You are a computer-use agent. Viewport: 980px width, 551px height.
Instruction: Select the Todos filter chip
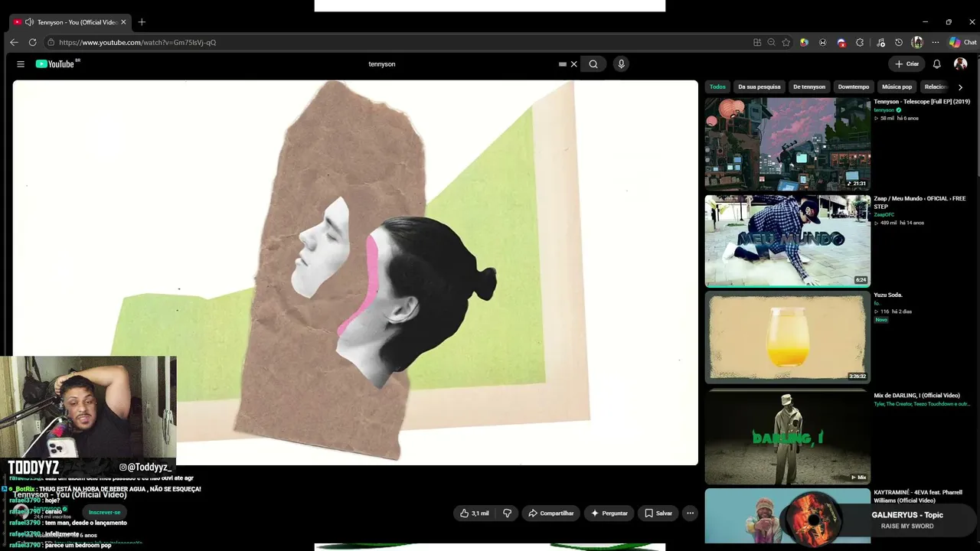pyautogui.click(x=717, y=86)
